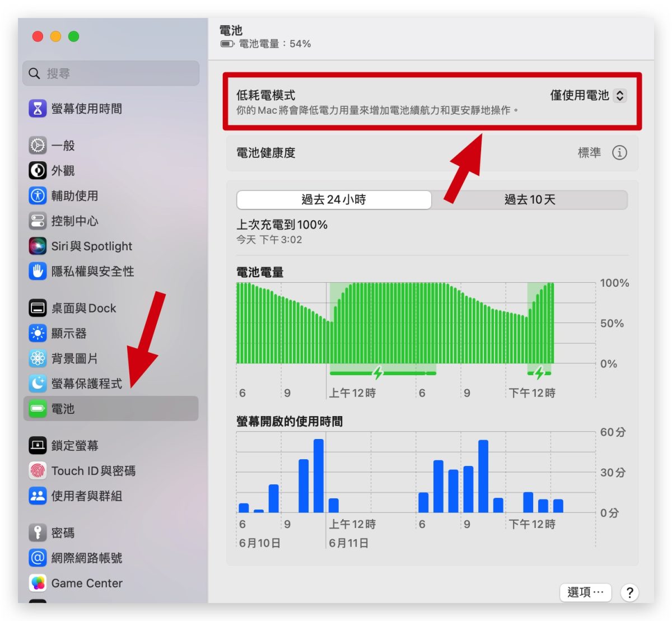Select 一般 in sidebar
The height and width of the screenshot is (621, 672).
(111, 145)
